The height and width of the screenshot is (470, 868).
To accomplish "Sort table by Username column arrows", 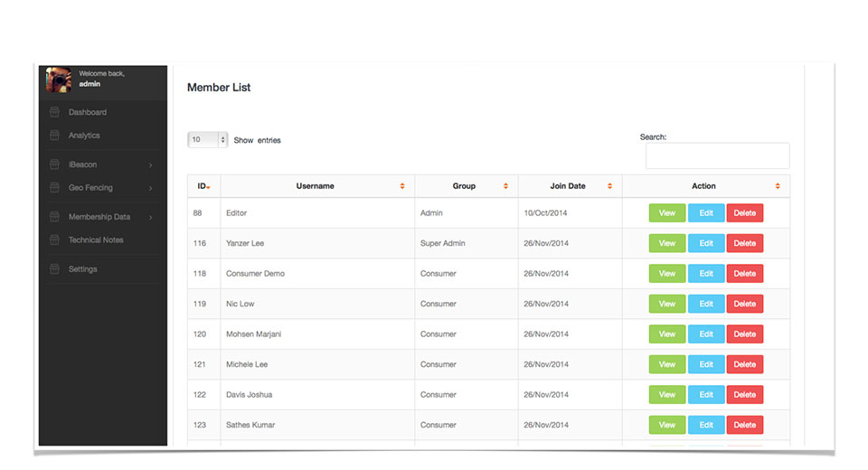I will point(402,186).
